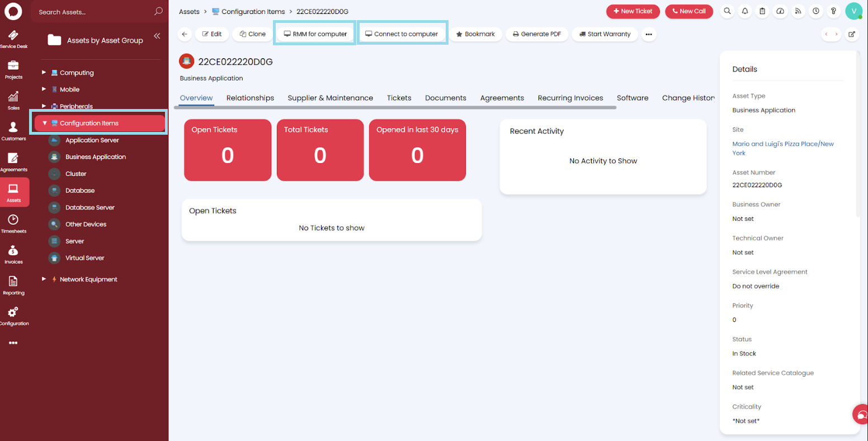Open Timesheets from the left sidebar

(13, 223)
